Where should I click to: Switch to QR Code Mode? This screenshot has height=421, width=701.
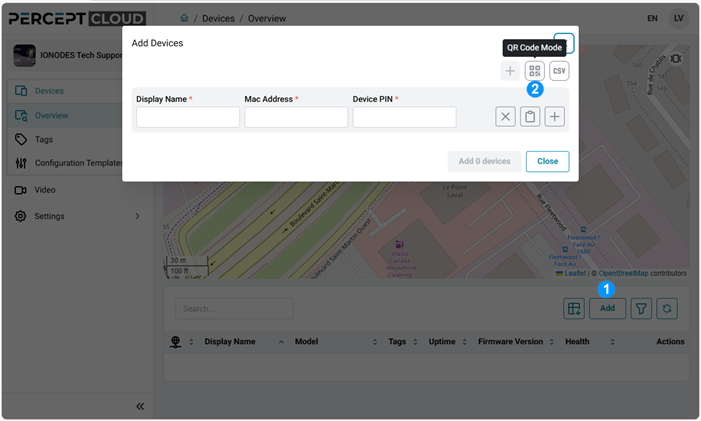coord(535,71)
